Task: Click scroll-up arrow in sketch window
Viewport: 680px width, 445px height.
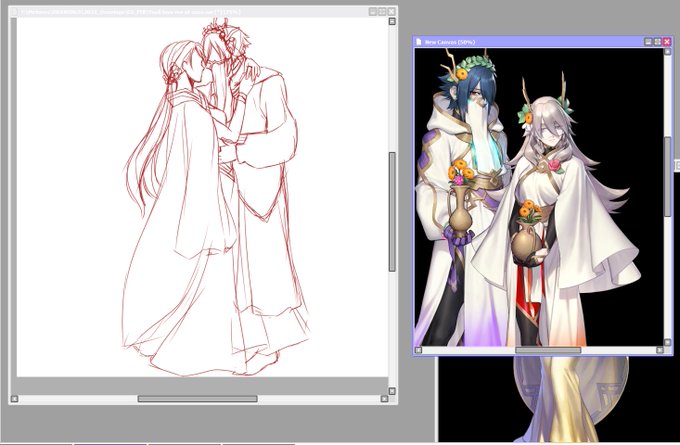Action: [x=392, y=21]
